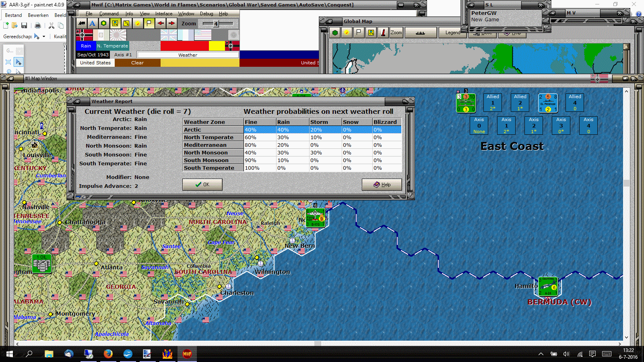Image resolution: width=644 pixels, height=362 pixels.
Task: Open the Windows Start menu
Action: click(10, 354)
